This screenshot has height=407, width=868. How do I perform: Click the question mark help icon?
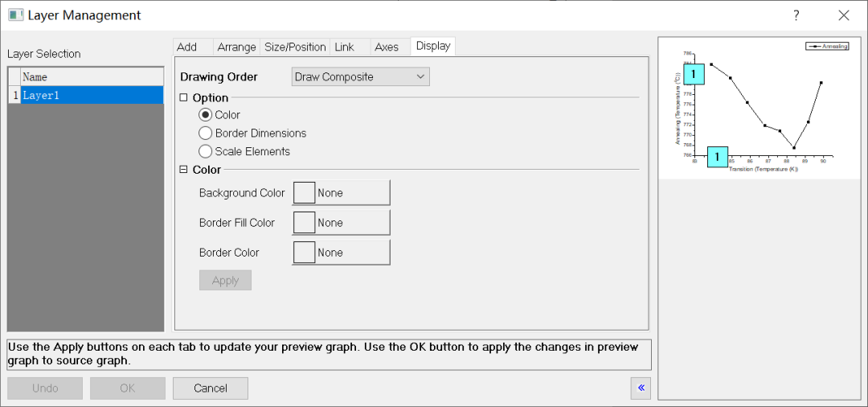coord(796,15)
